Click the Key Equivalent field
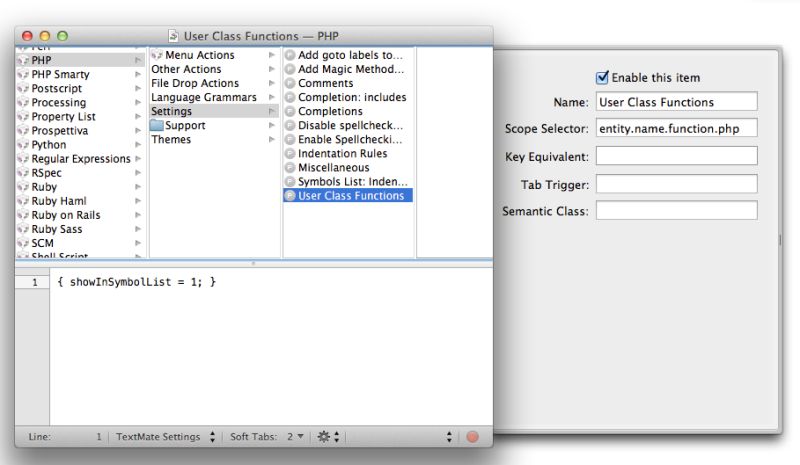 point(677,156)
